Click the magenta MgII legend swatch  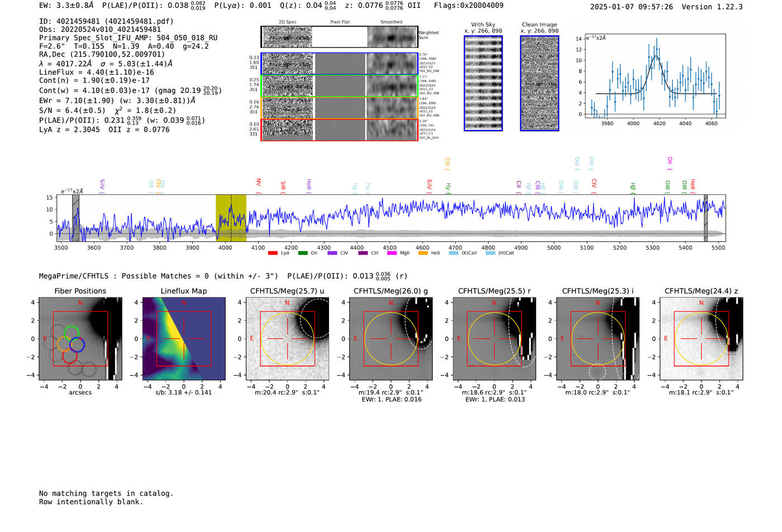(392, 253)
